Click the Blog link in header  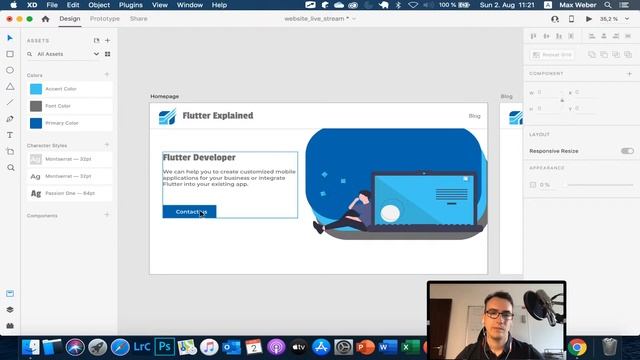474,116
